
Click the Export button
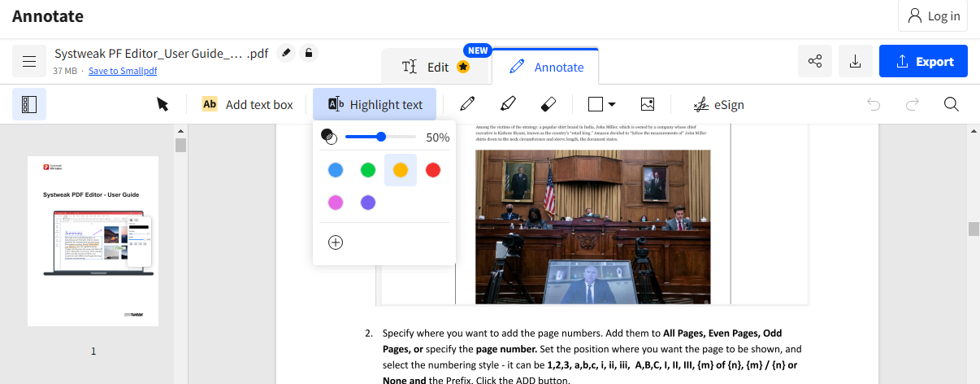coord(923,62)
